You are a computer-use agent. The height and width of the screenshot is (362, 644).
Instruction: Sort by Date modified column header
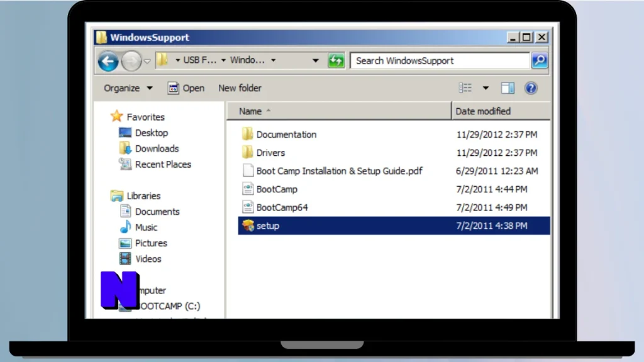click(x=501, y=111)
